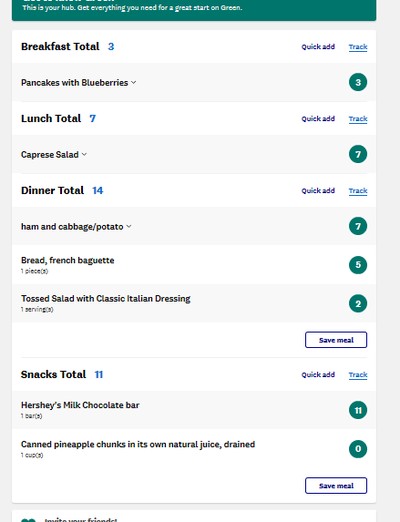
Task: Open Track link for Lunch
Action: click(358, 119)
